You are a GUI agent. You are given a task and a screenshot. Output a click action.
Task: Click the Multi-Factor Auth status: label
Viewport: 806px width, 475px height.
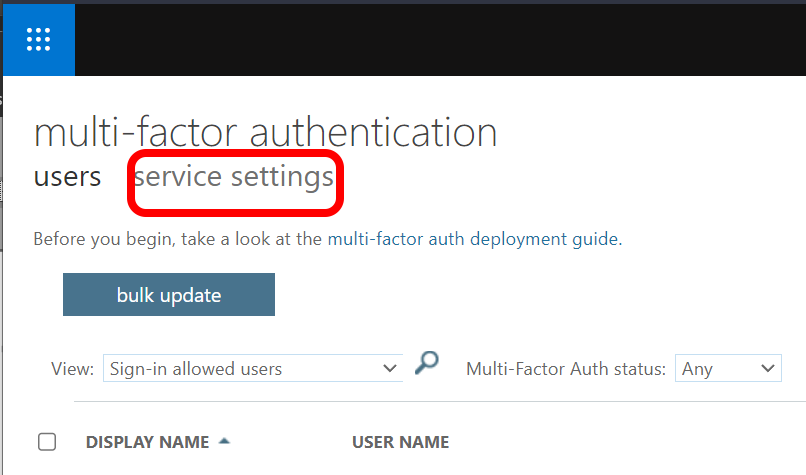tap(565, 369)
